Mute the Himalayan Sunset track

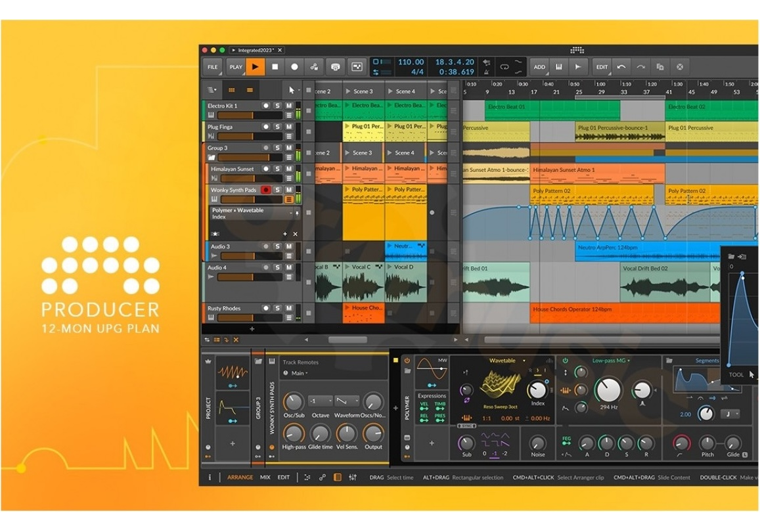click(x=289, y=169)
